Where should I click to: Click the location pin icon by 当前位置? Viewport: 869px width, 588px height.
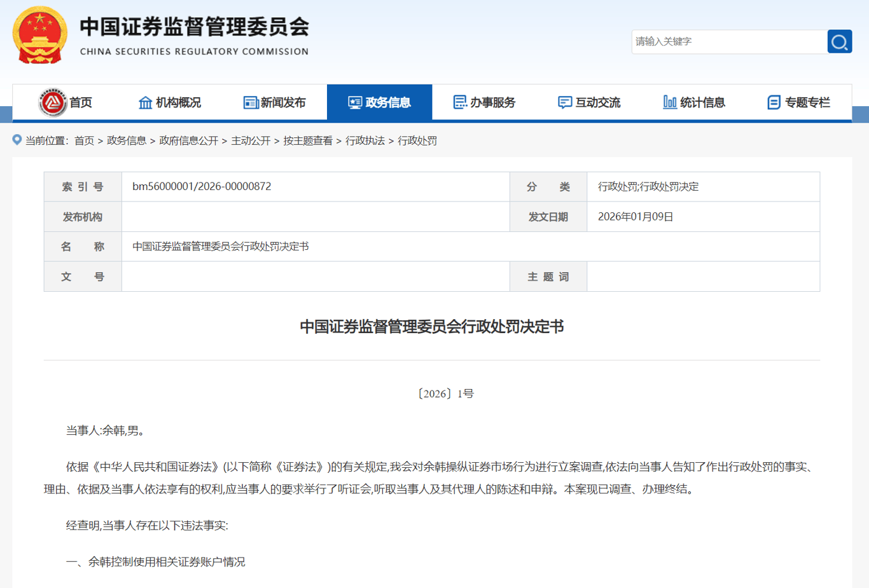pos(17,140)
